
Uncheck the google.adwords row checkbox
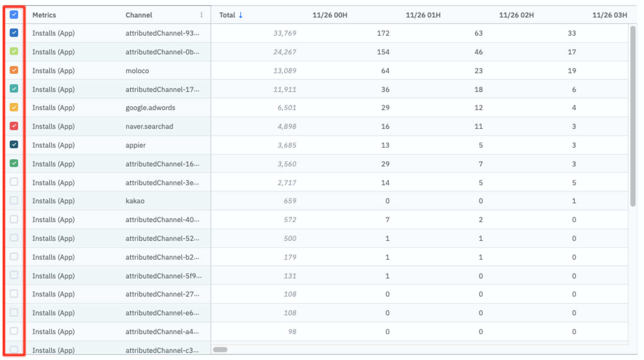coord(14,107)
